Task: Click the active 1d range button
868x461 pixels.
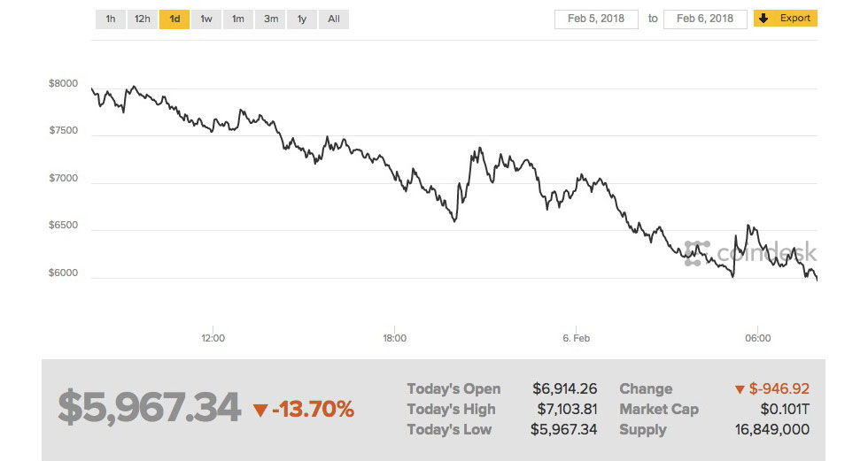Action: [x=174, y=19]
